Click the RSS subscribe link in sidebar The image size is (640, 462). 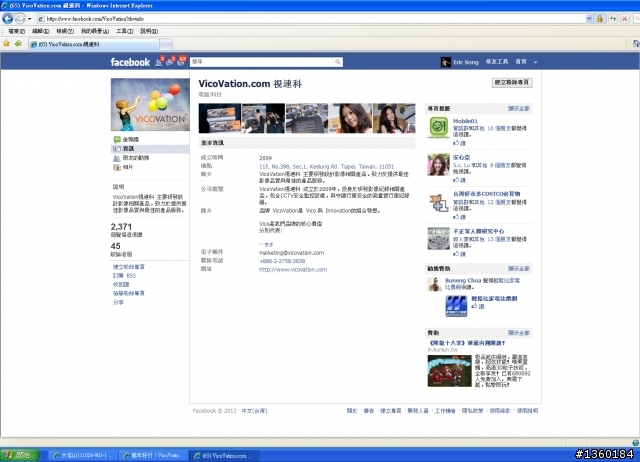click(x=124, y=276)
